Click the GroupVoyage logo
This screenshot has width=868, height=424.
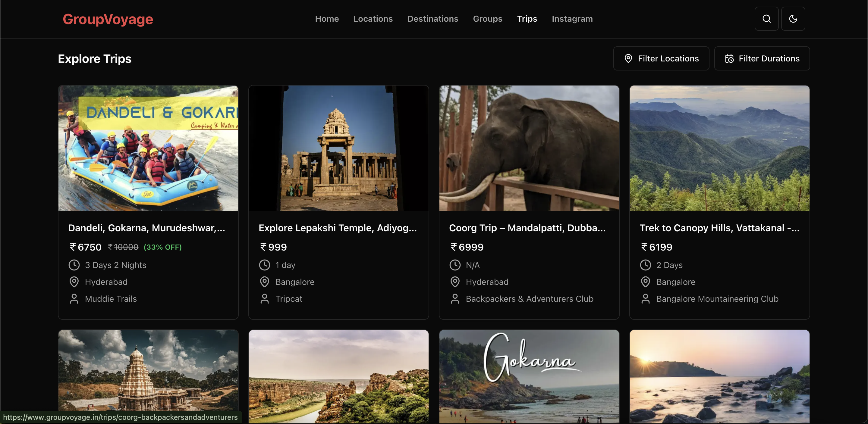(108, 19)
